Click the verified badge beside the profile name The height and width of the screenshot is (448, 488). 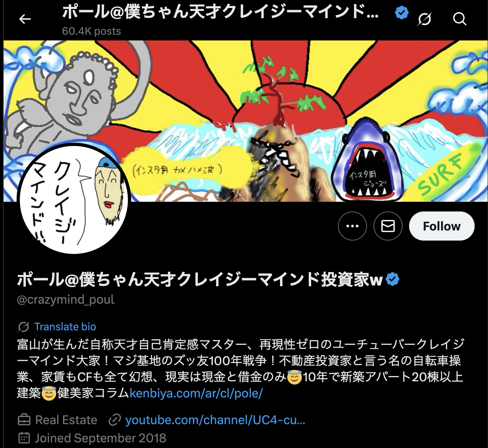393,279
